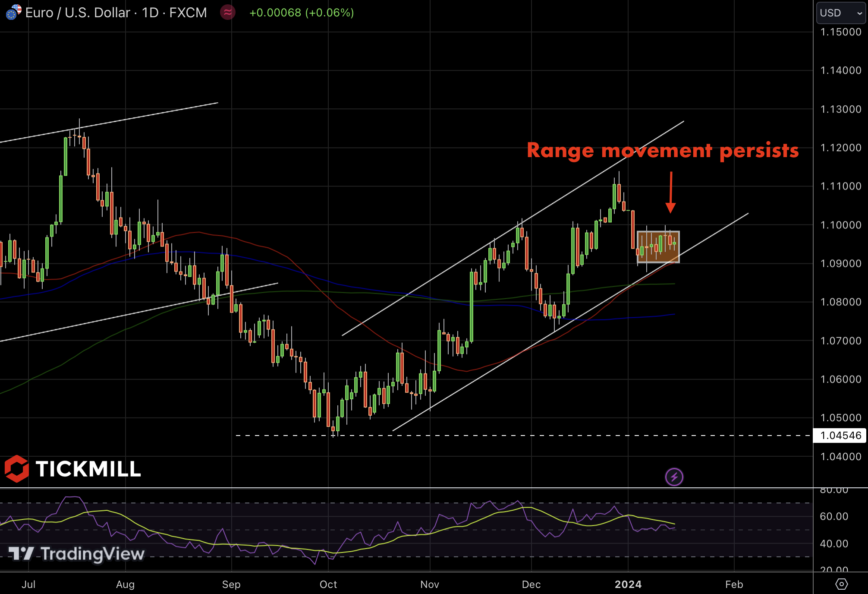Click the Oct label on time axis
Viewport: 868px width, 594px height.
coord(328,584)
